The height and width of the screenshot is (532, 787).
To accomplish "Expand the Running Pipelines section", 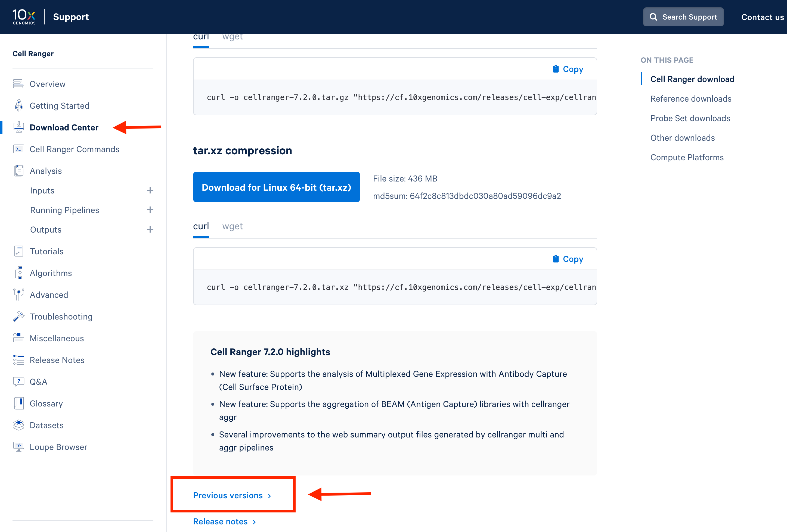I will pyautogui.click(x=150, y=210).
